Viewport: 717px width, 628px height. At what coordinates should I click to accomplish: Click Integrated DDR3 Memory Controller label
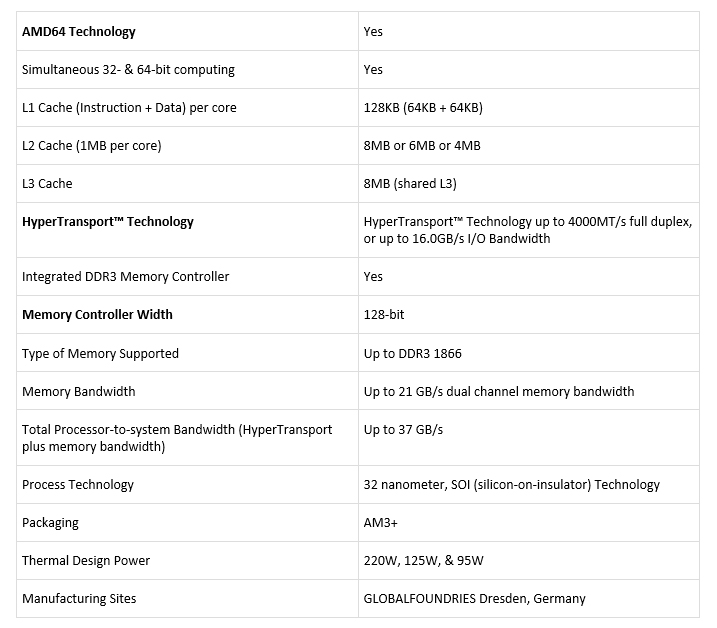click(125, 276)
